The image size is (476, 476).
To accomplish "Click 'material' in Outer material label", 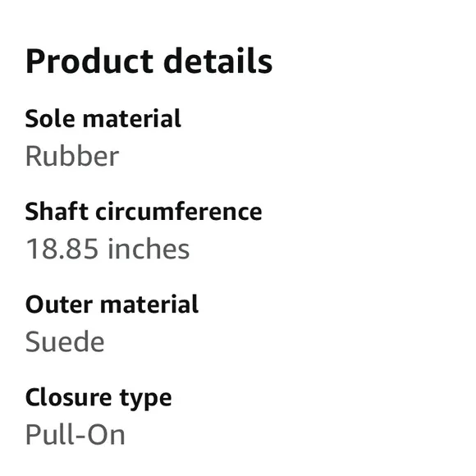I will (149, 304).
